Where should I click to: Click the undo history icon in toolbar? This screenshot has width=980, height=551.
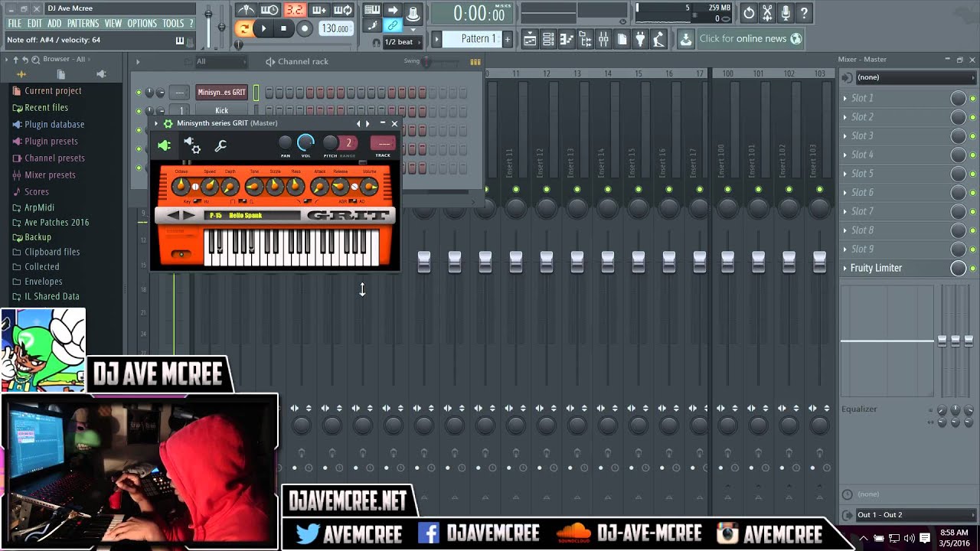[x=749, y=12]
